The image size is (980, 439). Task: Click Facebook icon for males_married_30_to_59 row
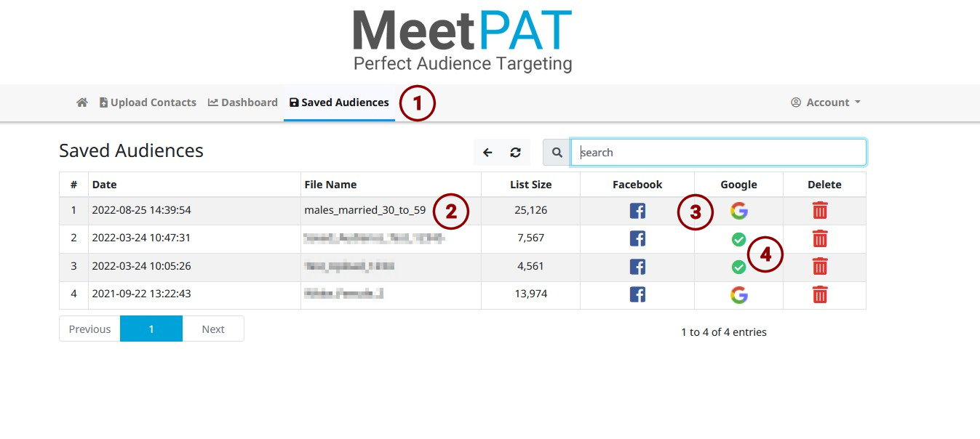pos(637,211)
